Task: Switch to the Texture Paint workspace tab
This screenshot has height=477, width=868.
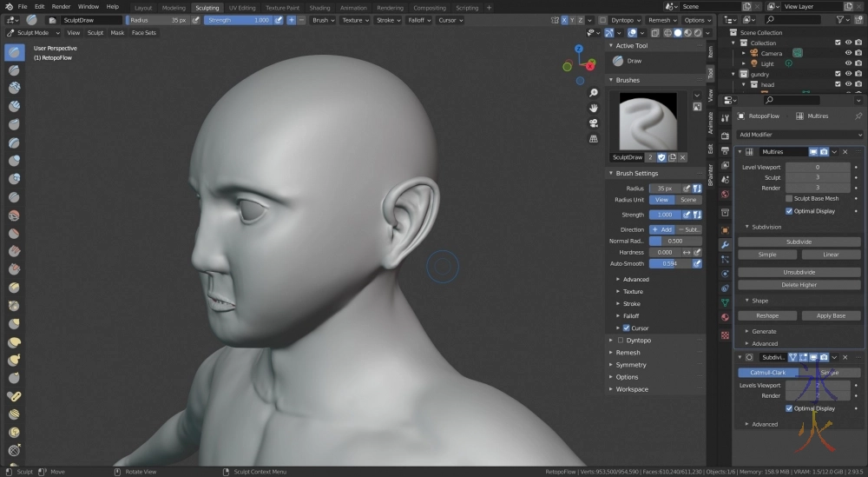Action: tap(282, 8)
